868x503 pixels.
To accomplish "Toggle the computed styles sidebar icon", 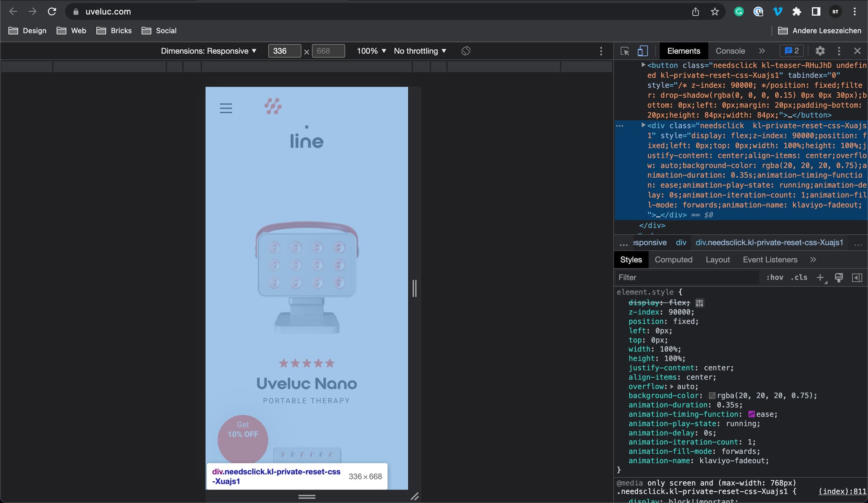I will click(857, 277).
